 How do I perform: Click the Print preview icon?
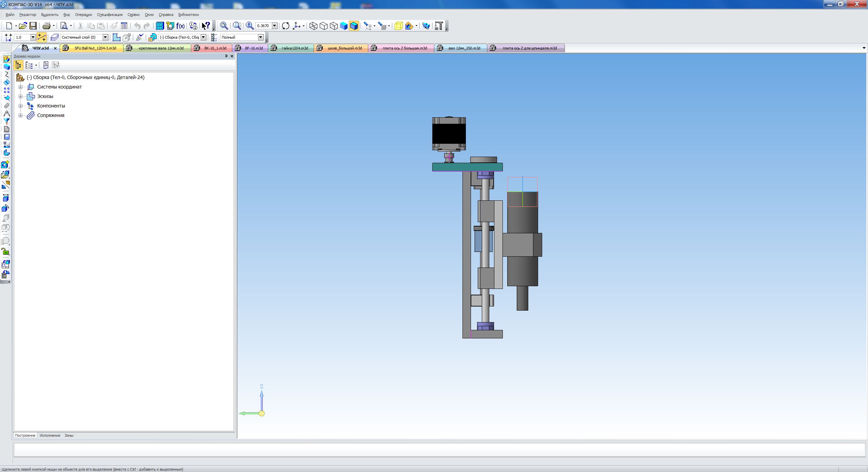[x=64, y=26]
